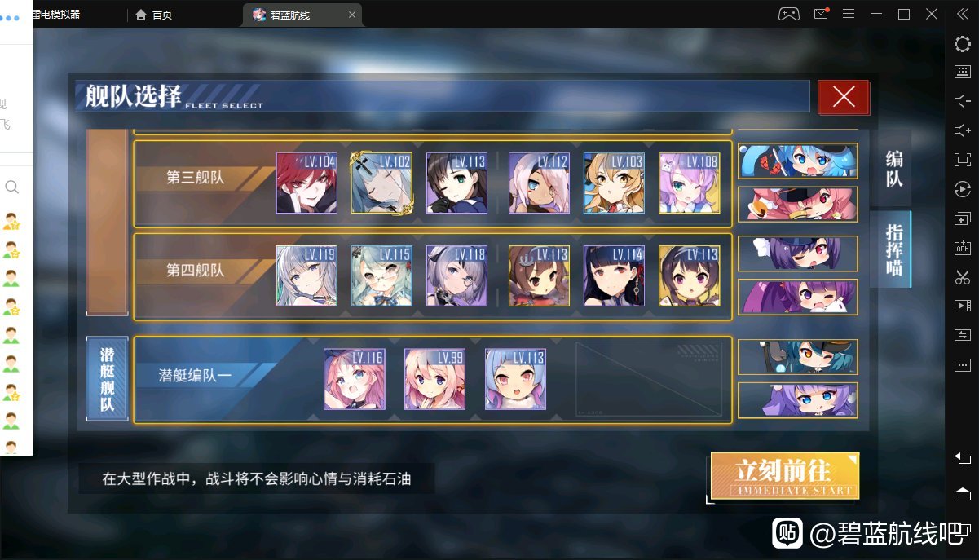Click the empty submarine fleet slot
The image size is (979, 560).
(649, 379)
